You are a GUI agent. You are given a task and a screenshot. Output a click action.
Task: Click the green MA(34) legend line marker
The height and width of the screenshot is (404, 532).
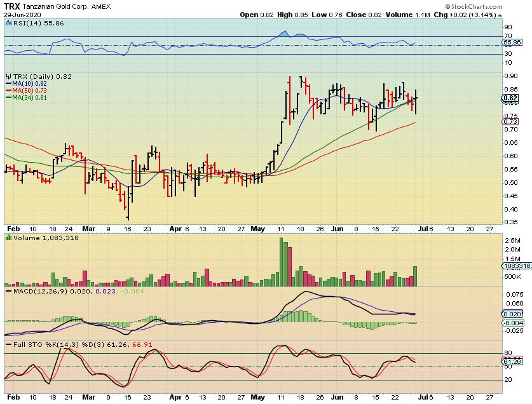coord(9,98)
